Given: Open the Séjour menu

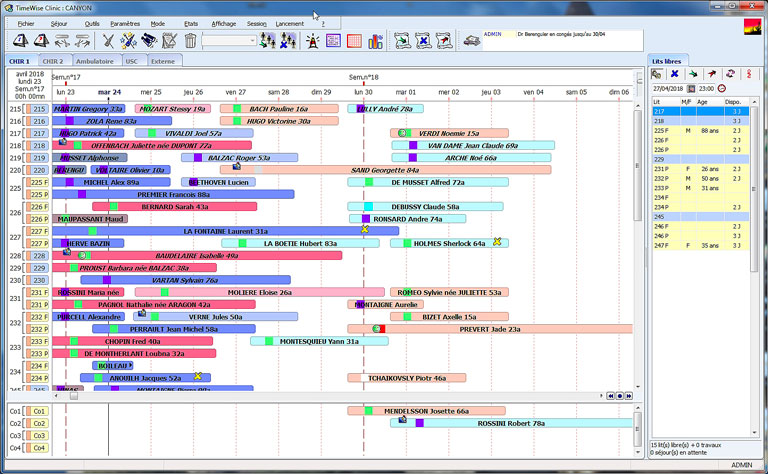Looking at the screenshot, I should click(58, 22).
